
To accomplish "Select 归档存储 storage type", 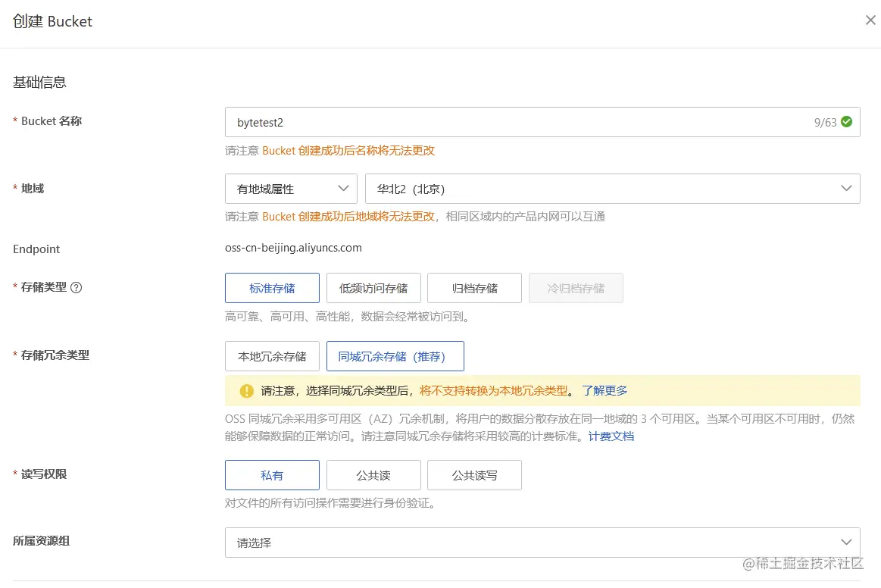I will (474, 288).
